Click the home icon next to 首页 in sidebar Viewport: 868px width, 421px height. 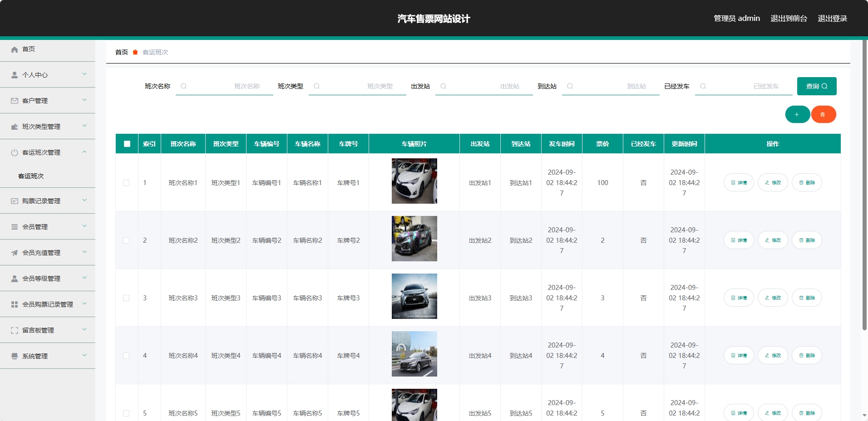point(14,49)
